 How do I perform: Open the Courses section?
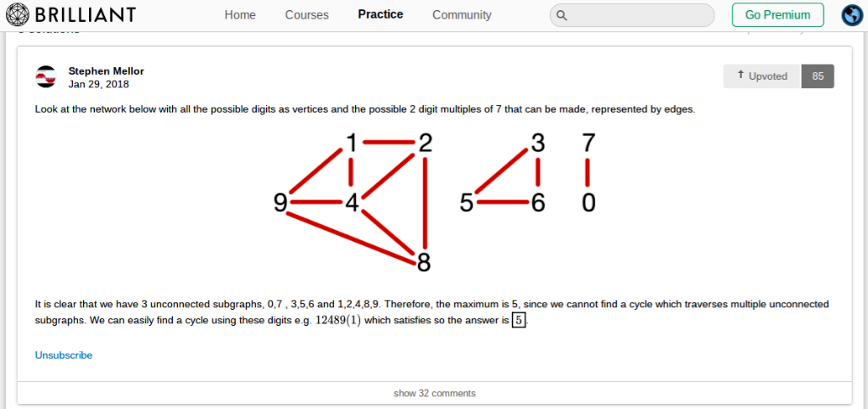[307, 15]
